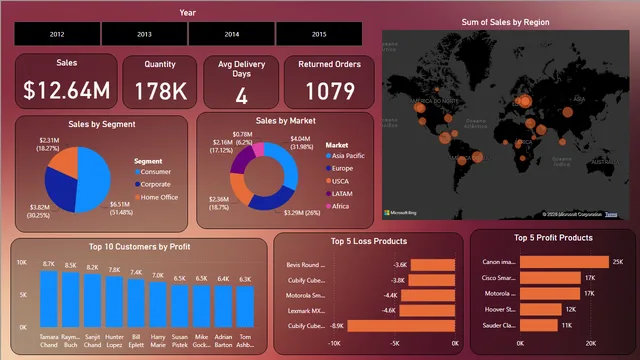Click Susan Pistek's profit bar

pos(180,306)
